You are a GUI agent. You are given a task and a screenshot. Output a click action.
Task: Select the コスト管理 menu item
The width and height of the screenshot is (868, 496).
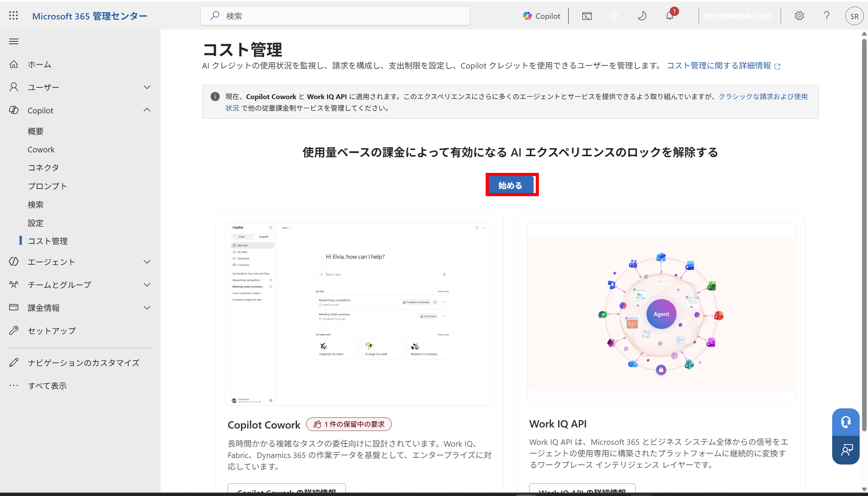[48, 241]
